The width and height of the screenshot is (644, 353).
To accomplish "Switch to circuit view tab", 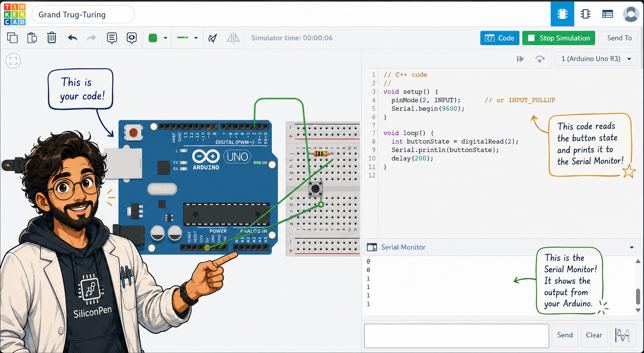I will click(x=562, y=14).
